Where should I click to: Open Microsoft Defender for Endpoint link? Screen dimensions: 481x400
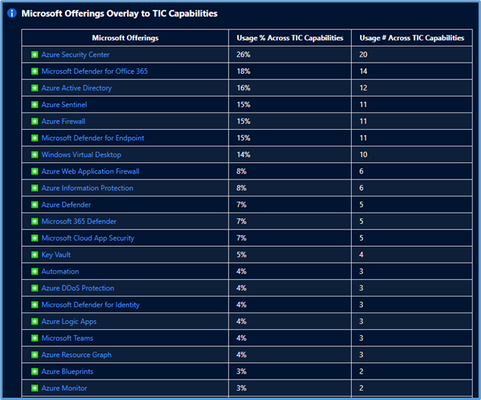[93, 138]
